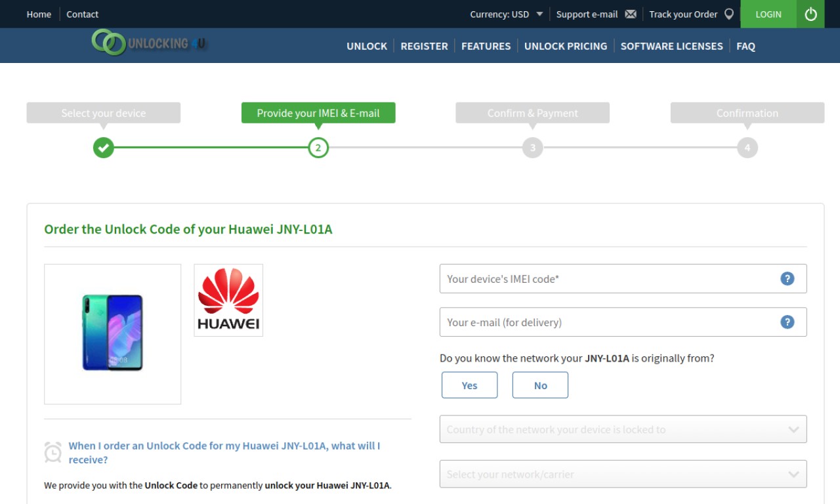Open the Currency: USD dropdown

(507, 14)
